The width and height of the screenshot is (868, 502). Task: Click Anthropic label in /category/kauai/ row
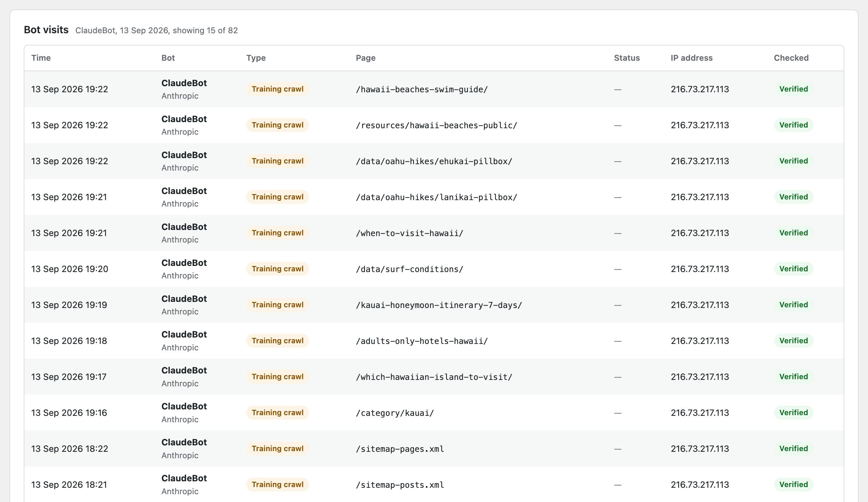pyautogui.click(x=180, y=419)
